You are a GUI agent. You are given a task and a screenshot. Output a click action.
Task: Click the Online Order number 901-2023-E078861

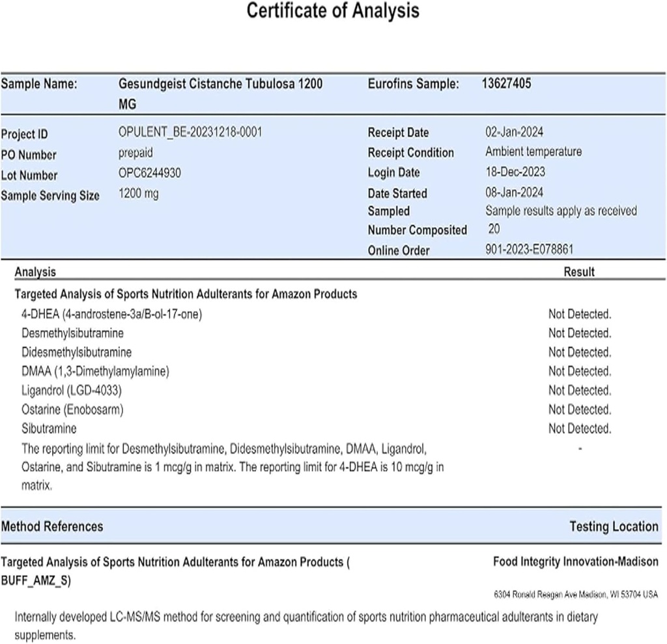pos(530,249)
